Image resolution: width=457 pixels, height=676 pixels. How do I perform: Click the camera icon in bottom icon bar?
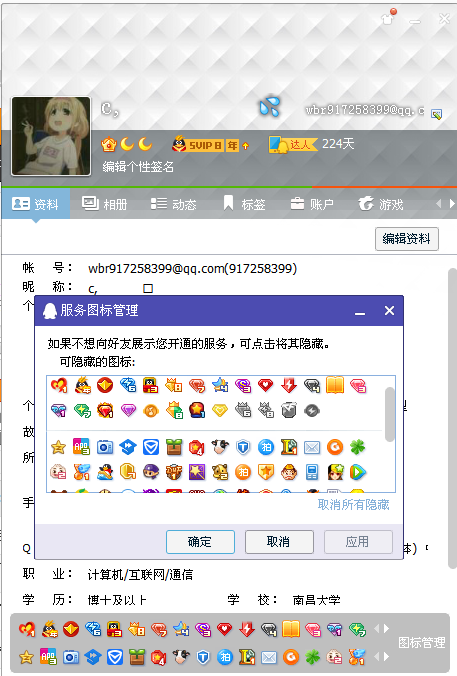click(x=71, y=657)
